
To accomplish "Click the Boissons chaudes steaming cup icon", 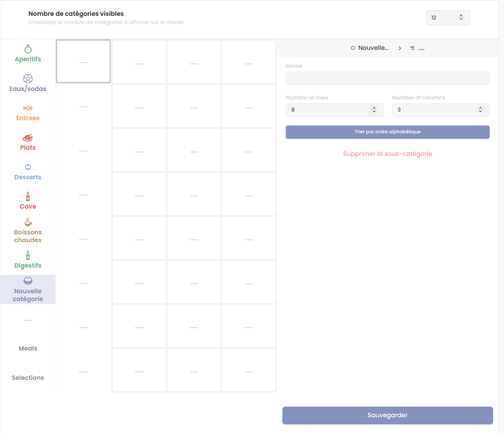I will [28, 222].
